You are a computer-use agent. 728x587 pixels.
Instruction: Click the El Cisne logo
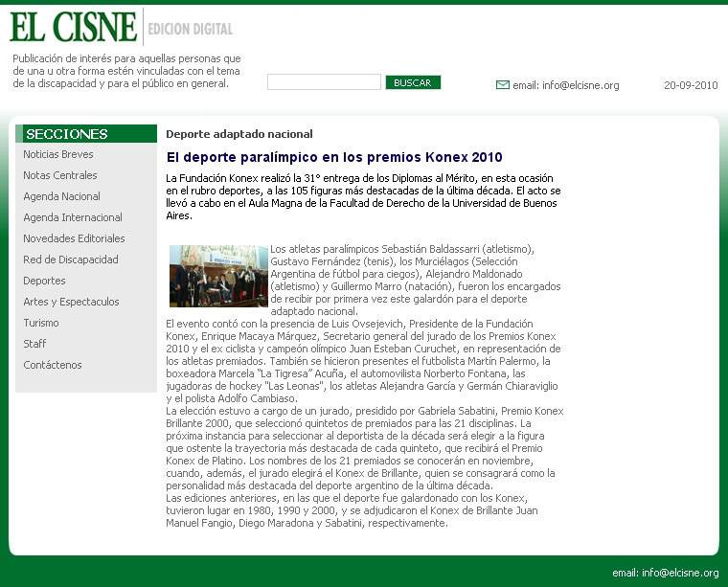(74, 27)
